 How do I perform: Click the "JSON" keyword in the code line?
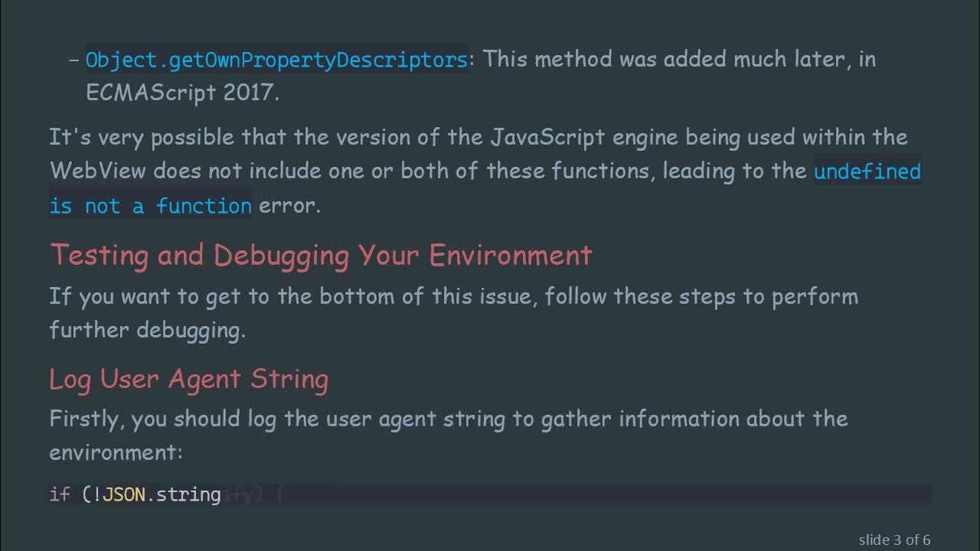pos(124,494)
